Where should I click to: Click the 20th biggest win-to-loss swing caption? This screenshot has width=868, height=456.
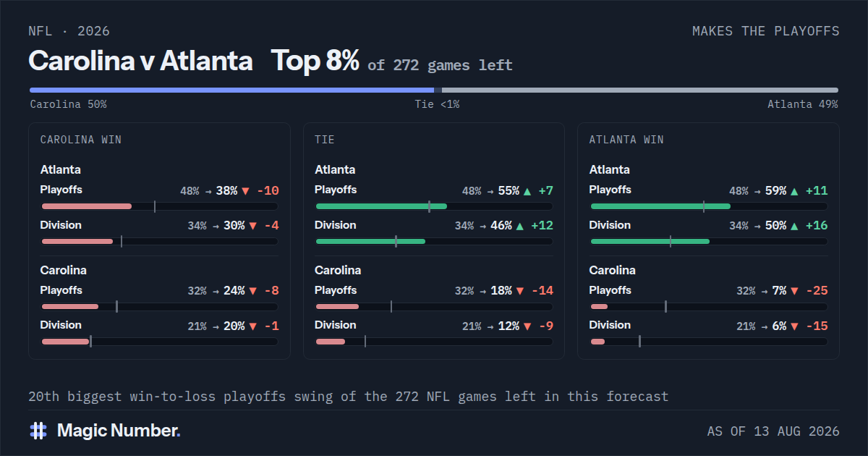coord(349,397)
